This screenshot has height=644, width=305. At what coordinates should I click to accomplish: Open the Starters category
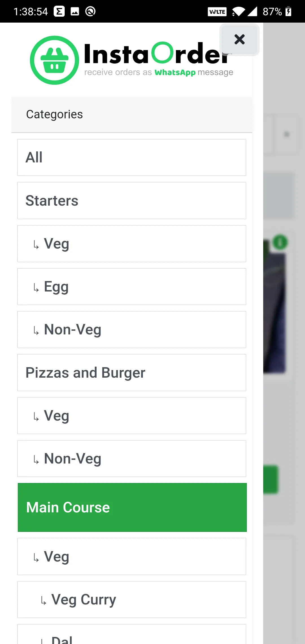(132, 201)
